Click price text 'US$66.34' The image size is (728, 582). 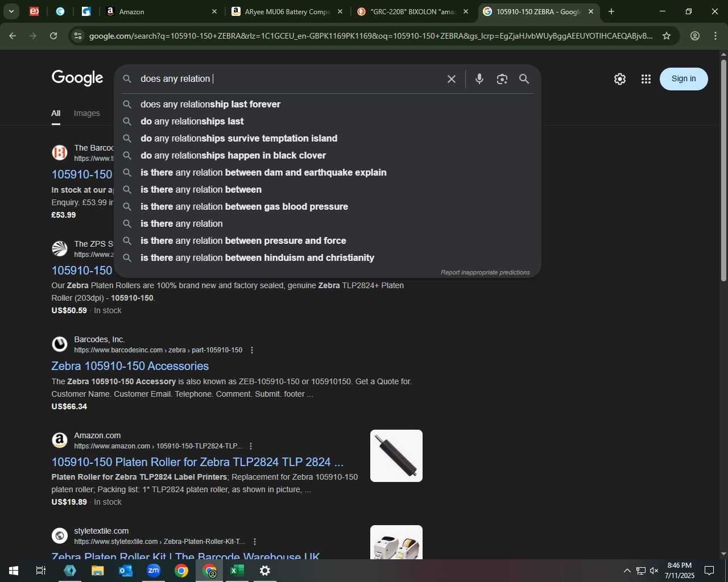[69, 406]
